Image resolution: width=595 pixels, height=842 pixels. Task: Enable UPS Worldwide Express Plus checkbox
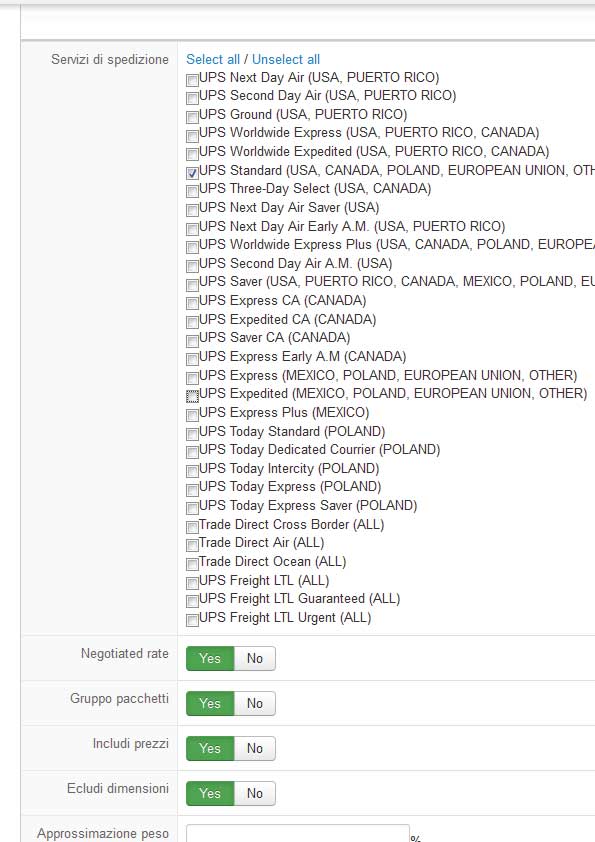[x=192, y=248]
